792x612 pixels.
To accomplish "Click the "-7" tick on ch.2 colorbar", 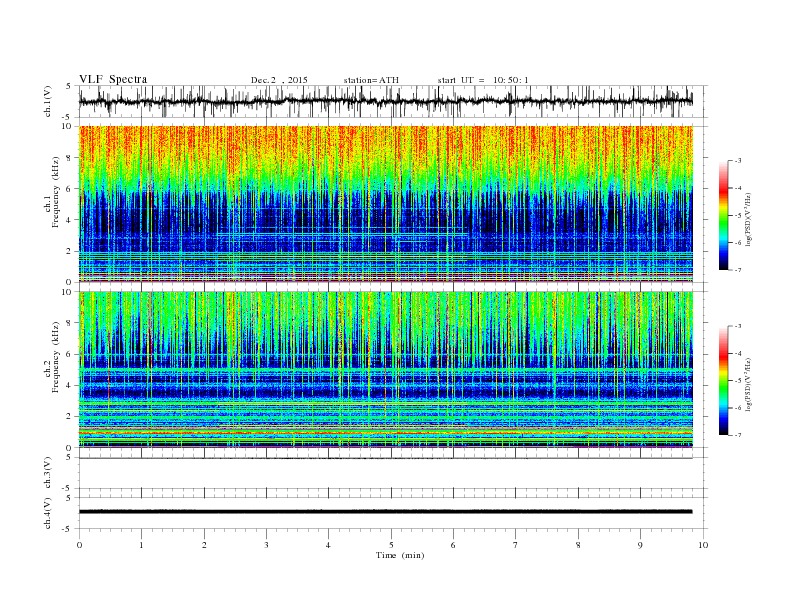I will [737, 435].
